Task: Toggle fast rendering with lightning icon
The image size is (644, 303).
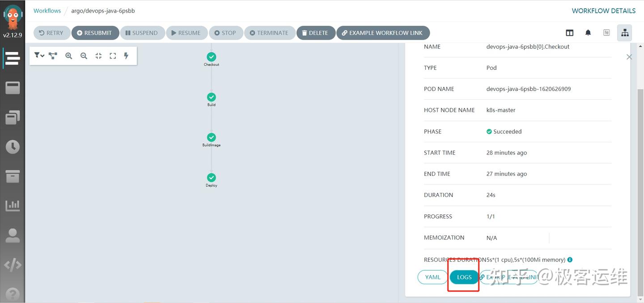Action: [x=126, y=55]
